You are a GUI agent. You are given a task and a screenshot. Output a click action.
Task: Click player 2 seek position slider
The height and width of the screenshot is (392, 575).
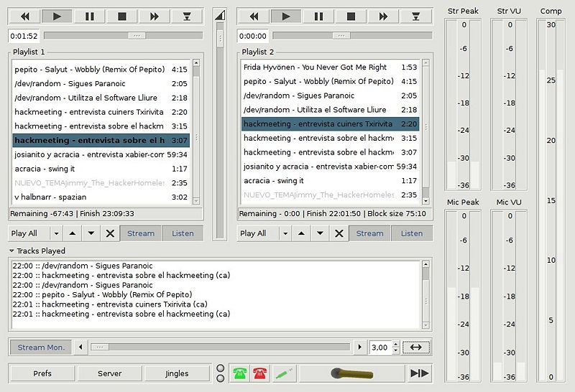[x=341, y=35]
